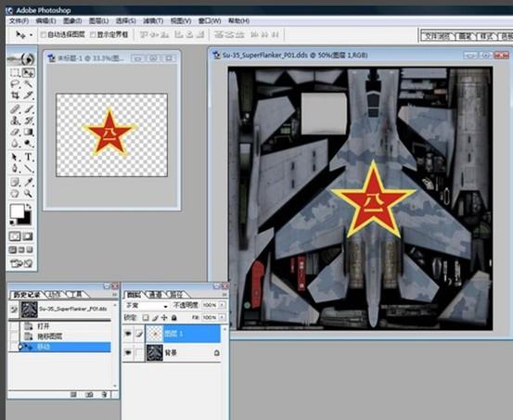Toggle lock transparent pixels

146,317
